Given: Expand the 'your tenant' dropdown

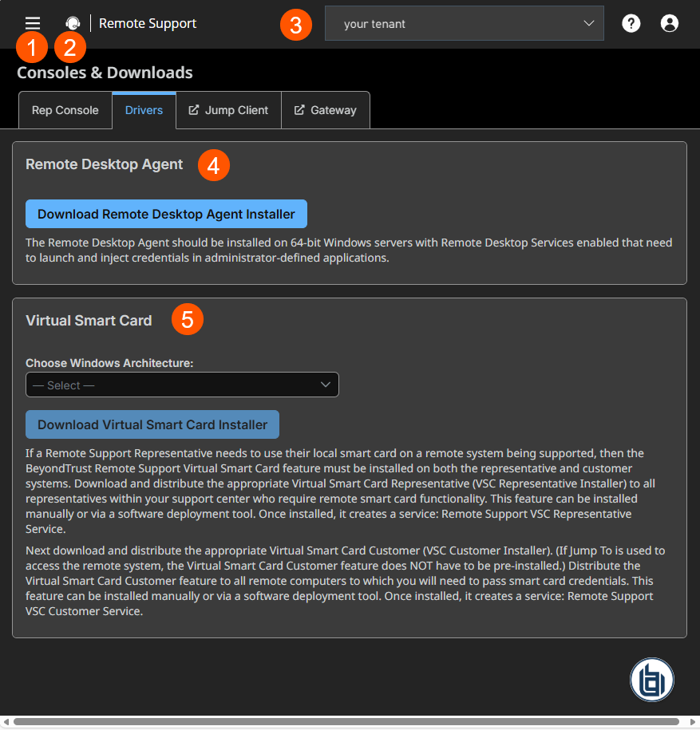Looking at the screenshot, I should coord(465,23).
